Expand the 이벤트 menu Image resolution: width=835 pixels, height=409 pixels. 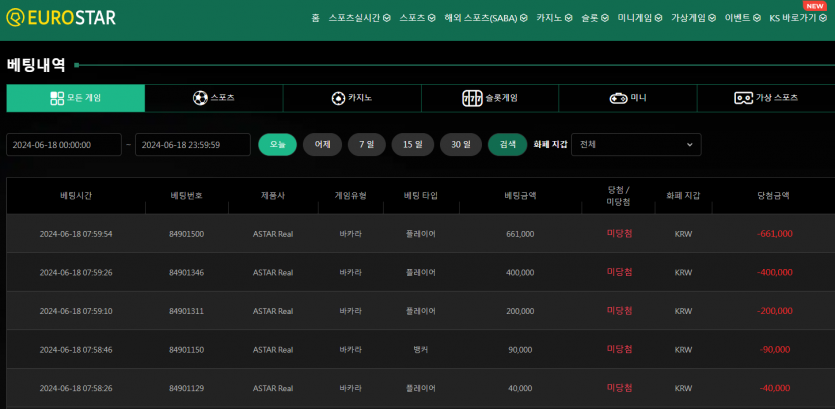(742, 18)
